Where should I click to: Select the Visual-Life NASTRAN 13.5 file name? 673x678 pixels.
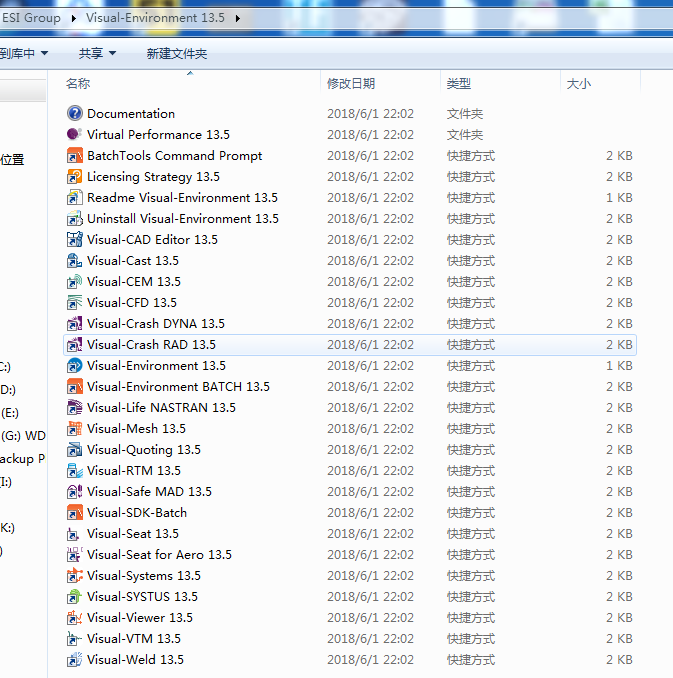pyautogui.click(x=161, y=407)
